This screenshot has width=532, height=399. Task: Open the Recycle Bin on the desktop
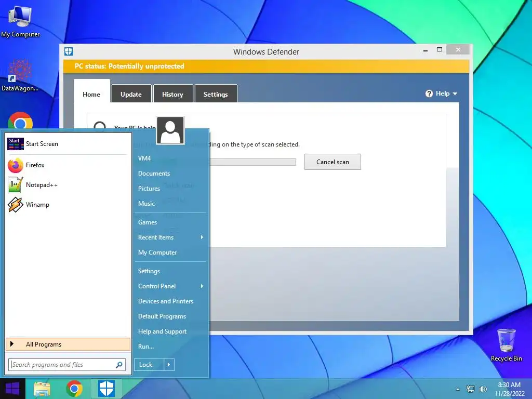pos(506,345)
